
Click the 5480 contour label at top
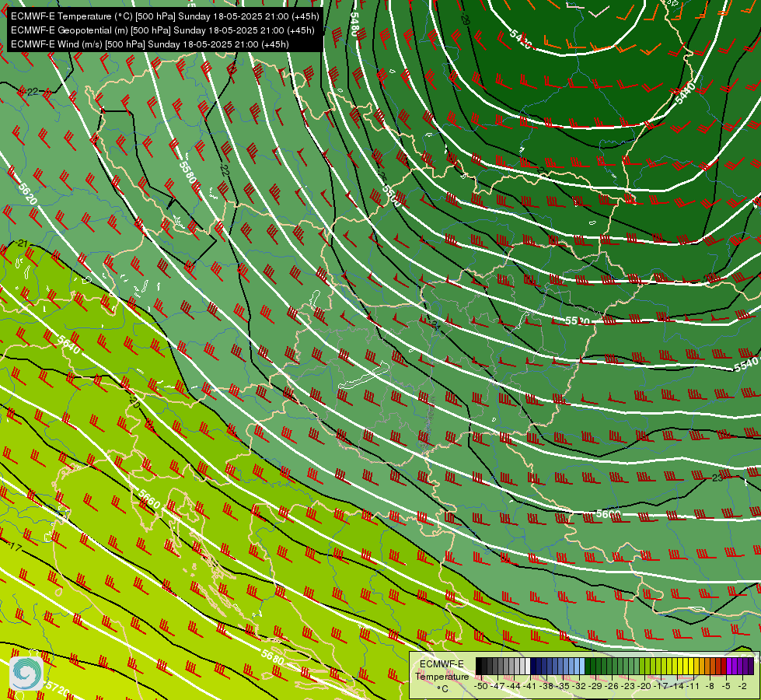(x=354, y=24)
